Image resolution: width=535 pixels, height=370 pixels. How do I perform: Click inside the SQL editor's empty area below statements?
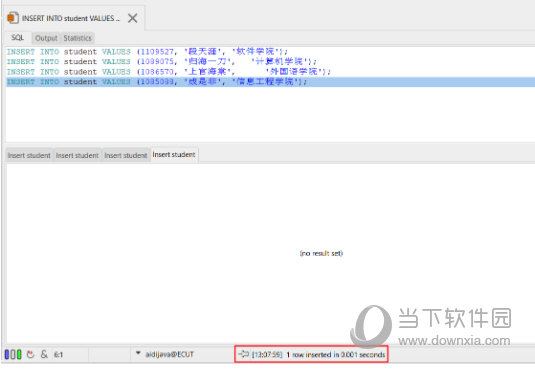(270, 114)
